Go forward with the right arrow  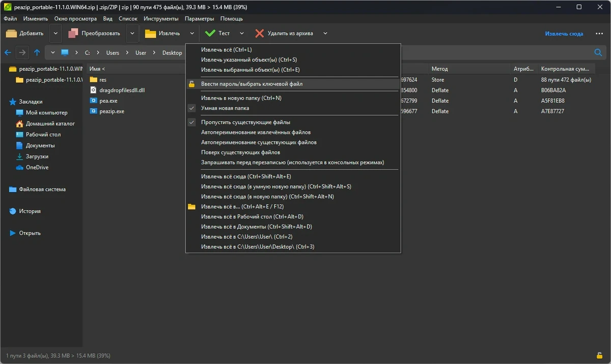(22, 52)
